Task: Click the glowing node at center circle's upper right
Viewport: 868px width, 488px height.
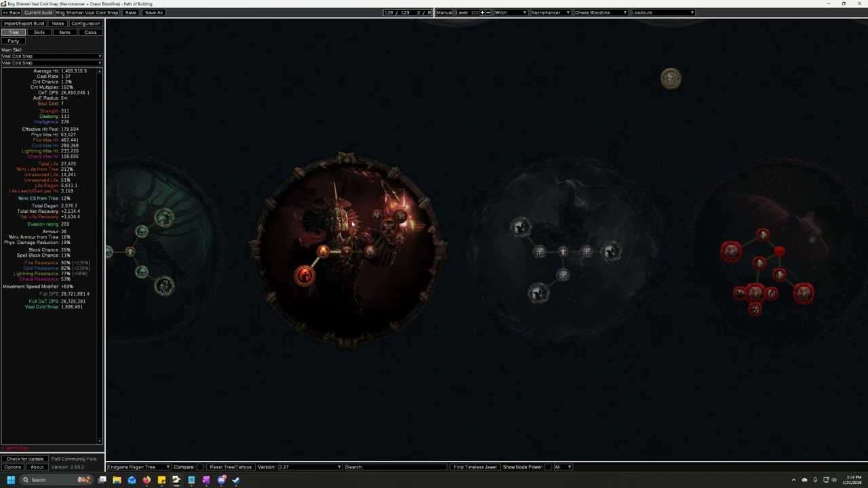Action: (x=399, y=216)
